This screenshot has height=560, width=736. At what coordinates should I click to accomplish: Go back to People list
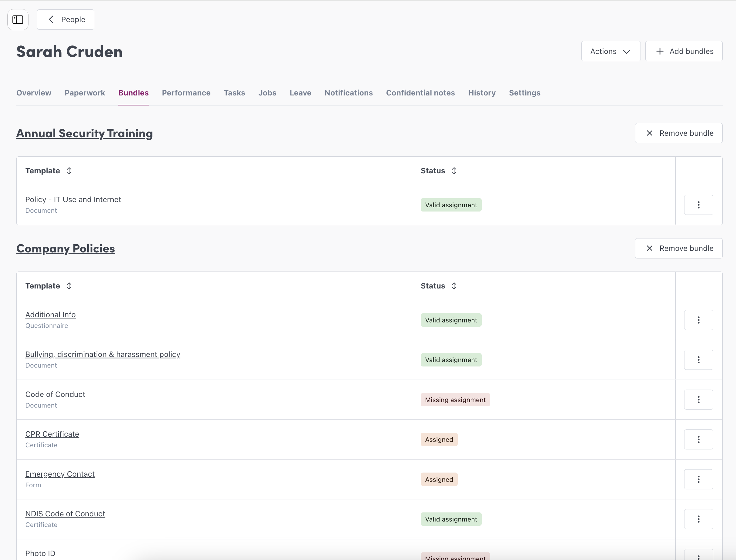pos(66,20)
